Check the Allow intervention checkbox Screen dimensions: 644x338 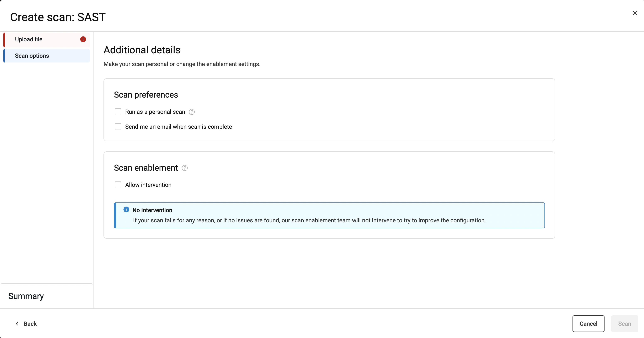pyautogui.click(x=118, y=185)
